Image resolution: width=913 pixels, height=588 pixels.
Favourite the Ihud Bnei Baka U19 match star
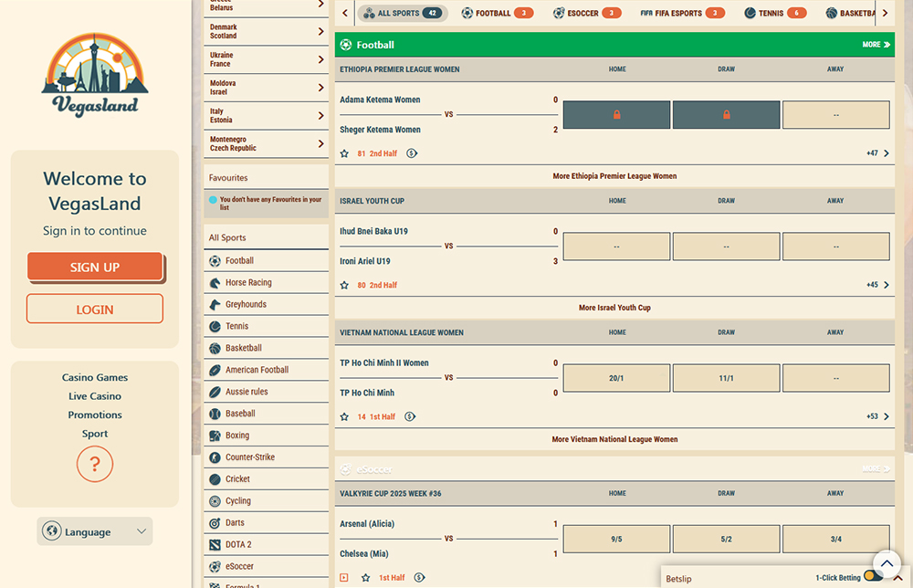click(344, 285)
